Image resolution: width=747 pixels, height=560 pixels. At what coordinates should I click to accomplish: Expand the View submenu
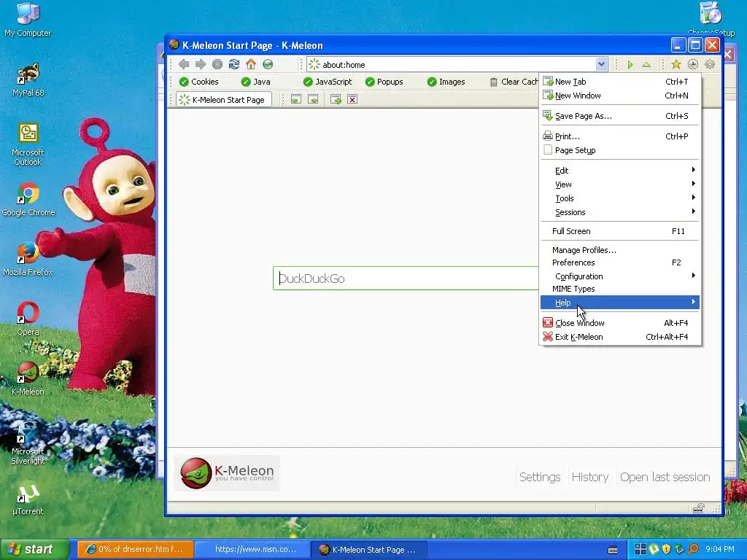pyautogui.click(x=620, y=184)
